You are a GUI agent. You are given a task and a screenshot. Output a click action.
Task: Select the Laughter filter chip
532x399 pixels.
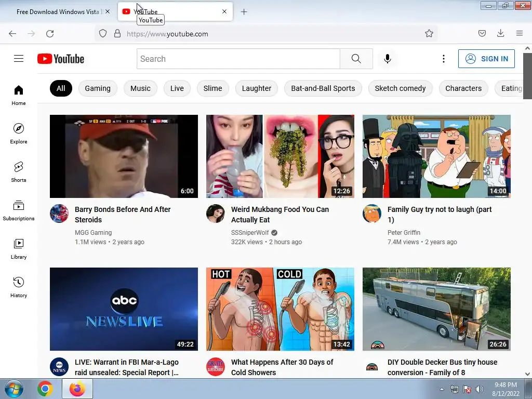(x=257, y=88)
